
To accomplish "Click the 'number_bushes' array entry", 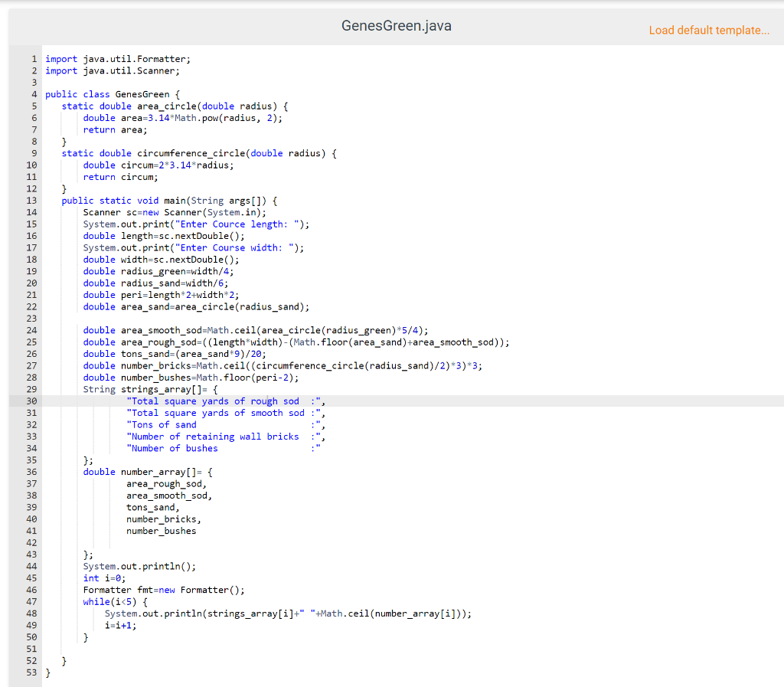I will tap(161, 531).
